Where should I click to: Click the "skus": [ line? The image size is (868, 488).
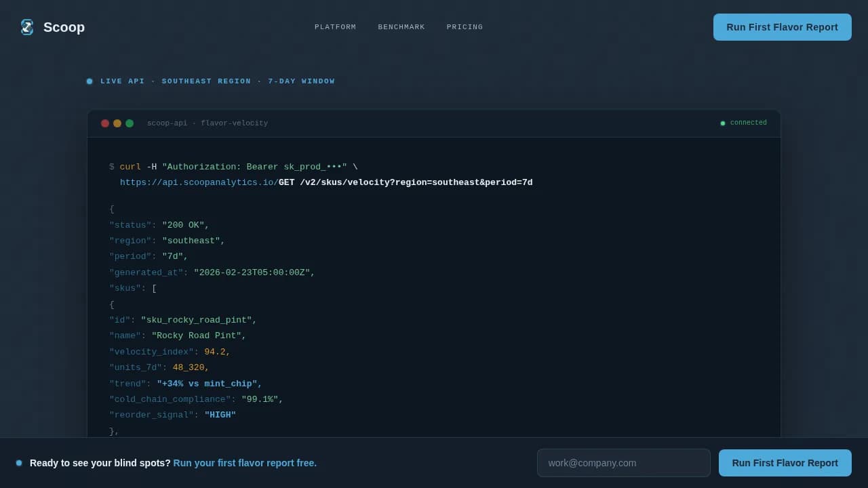click(133, 288)
